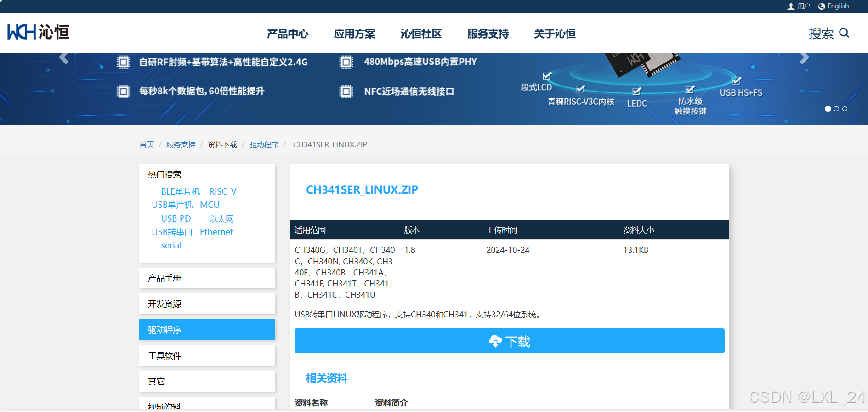Click the 适用范围 column header

click(x=310, y=230)
